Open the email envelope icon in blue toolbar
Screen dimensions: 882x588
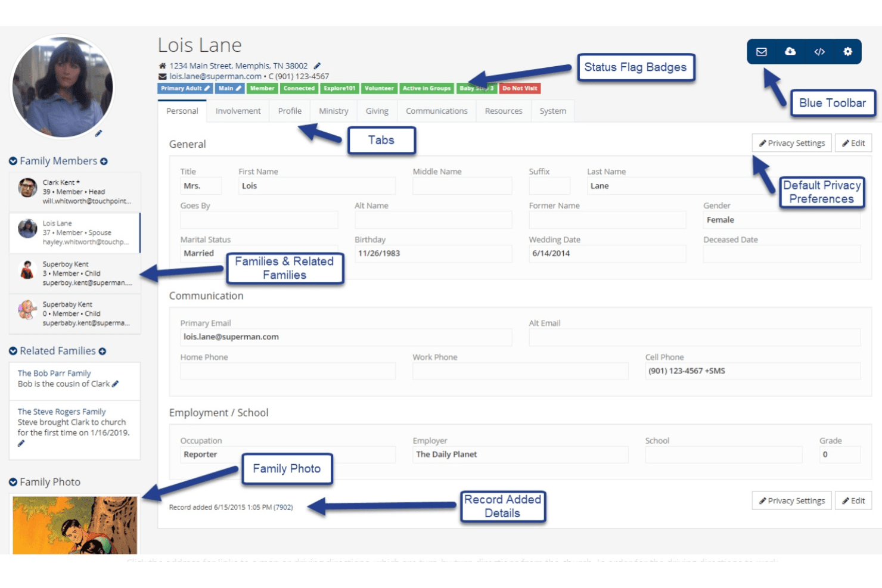(x=761, y=52)
